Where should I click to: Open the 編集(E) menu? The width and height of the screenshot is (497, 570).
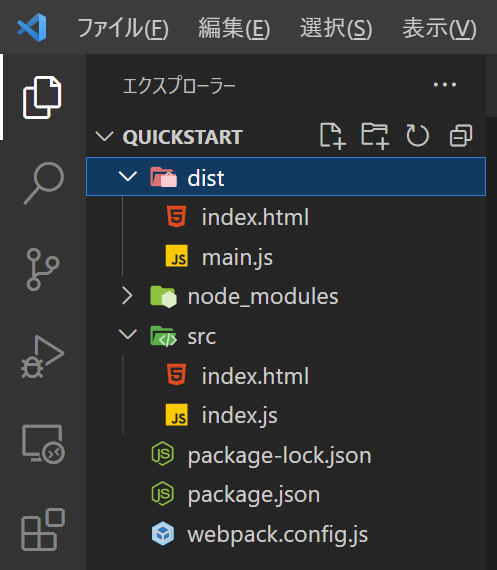(234, 28)
